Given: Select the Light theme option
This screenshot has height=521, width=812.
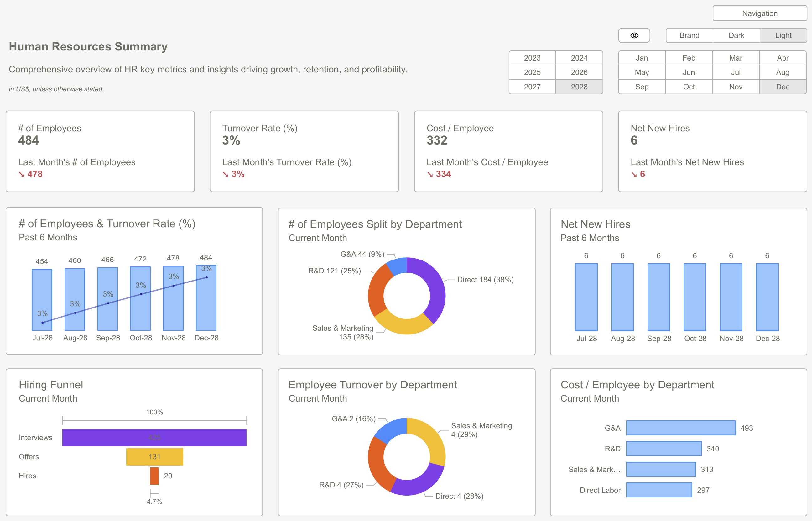Looking at the screenshot, I should [783, 35].
